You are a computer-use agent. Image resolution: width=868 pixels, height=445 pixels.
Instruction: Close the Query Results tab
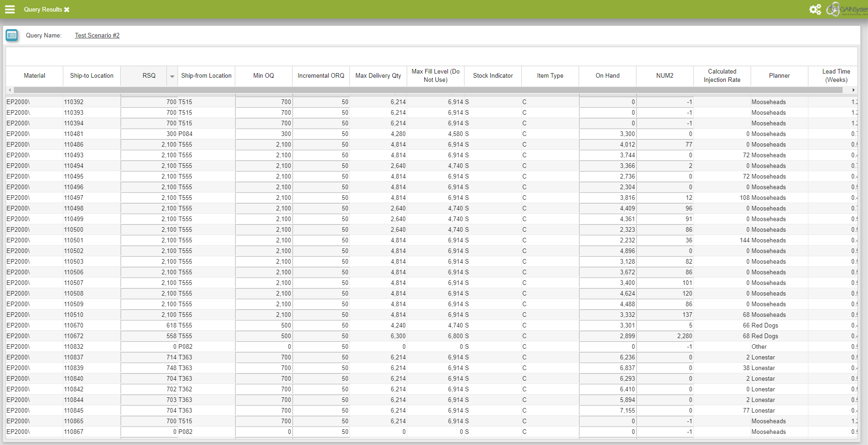pyautogui.click(x=67, y=10)
